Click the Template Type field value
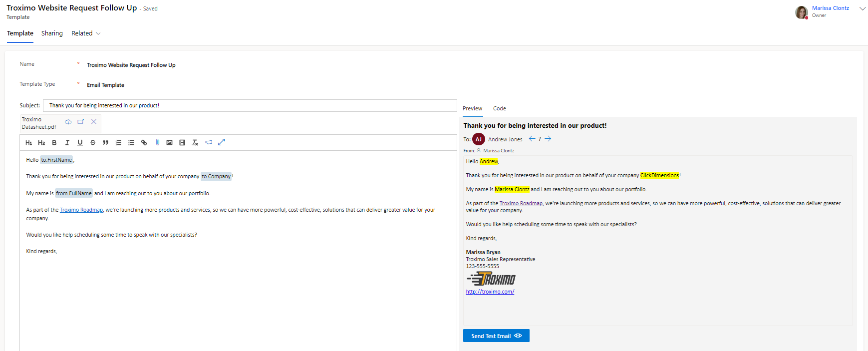The width and height of the screenshot is (868, 351). coord(105,85)
